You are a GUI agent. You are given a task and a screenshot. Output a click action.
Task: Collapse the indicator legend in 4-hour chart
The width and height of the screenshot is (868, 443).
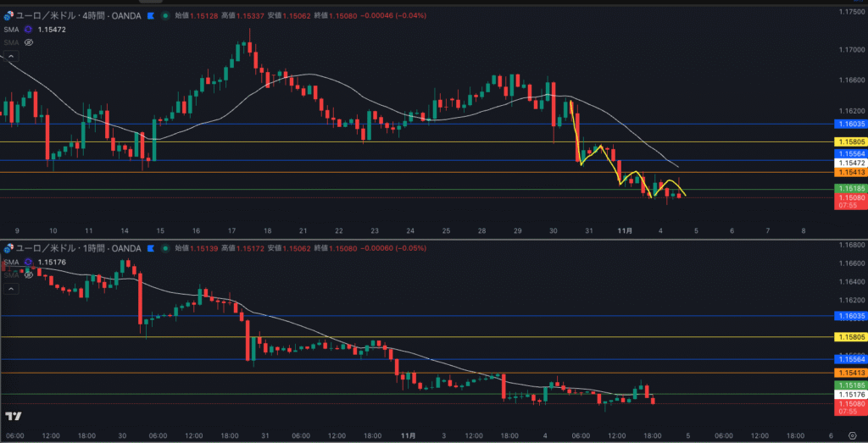pos(10,56)
